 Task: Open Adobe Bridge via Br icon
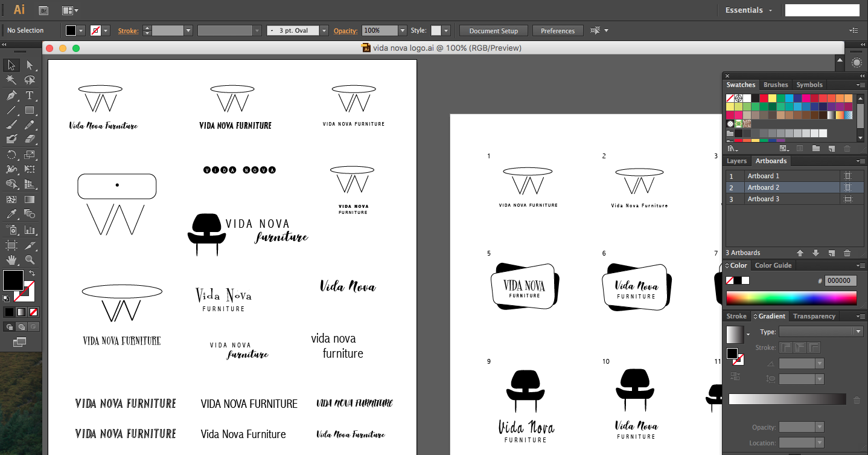[43, 10]
